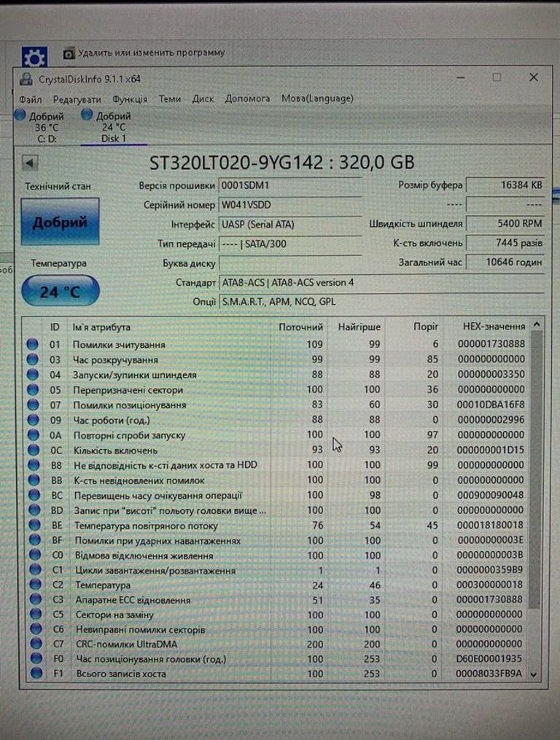
Task: Click the Версія прошивки field 0001SDM1
Action: coord(290,185)
